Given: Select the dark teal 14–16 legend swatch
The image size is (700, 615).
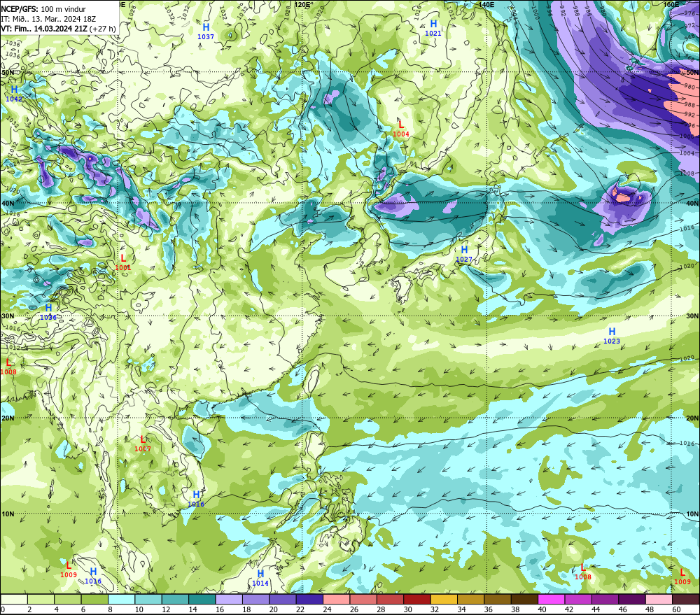Looking at the screenshot, I should pos(202,599).
